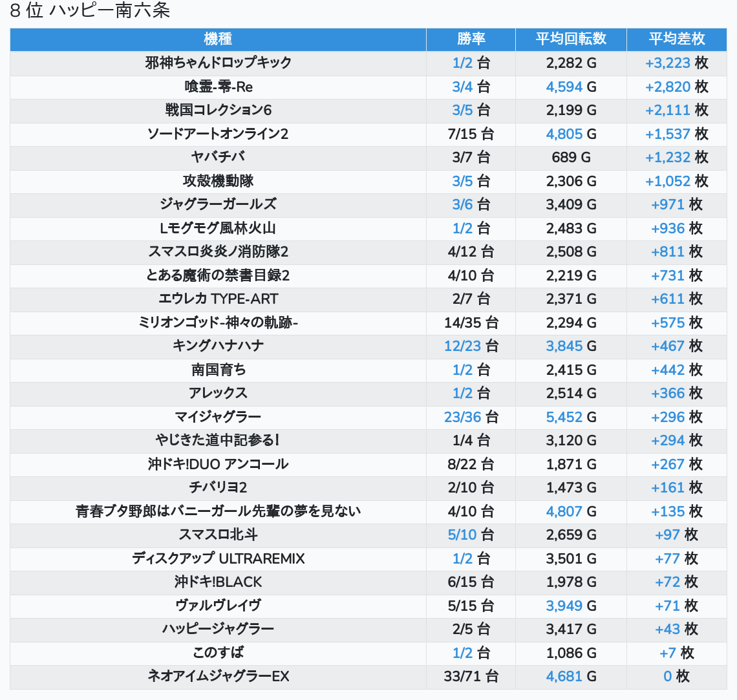Viewport: 737px width, 700px height.
Task: Sort by the 機種 column header
Action: [x=218, y=39]
